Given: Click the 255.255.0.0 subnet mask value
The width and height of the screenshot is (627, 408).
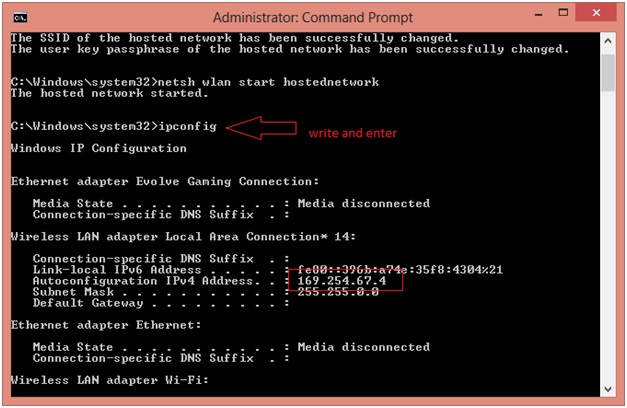Looking at the screenshot, I should pos(338,292).
